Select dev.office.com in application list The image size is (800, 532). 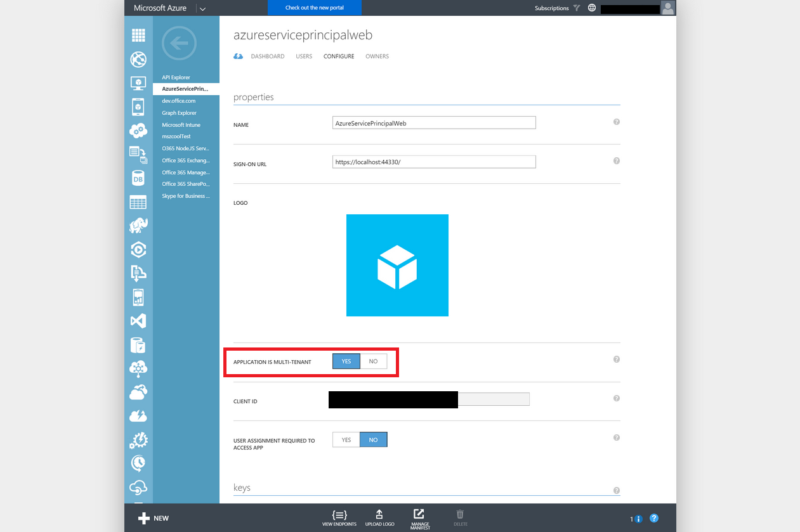pos(178,101)
